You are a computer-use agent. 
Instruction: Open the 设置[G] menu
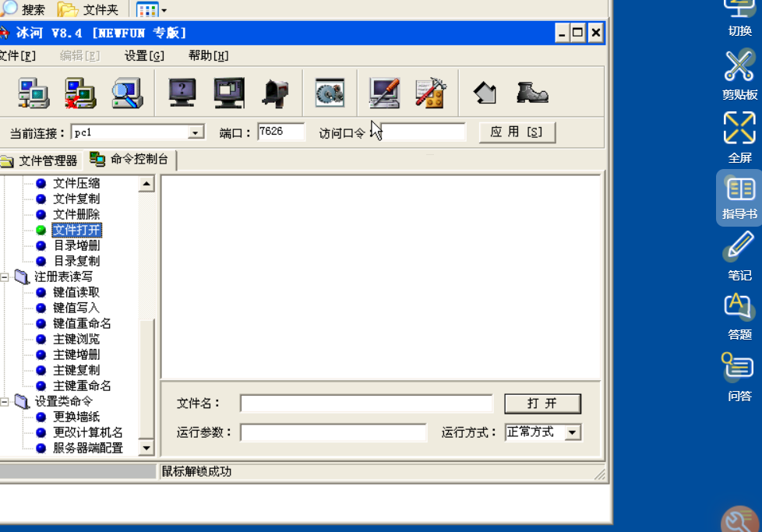144,56
